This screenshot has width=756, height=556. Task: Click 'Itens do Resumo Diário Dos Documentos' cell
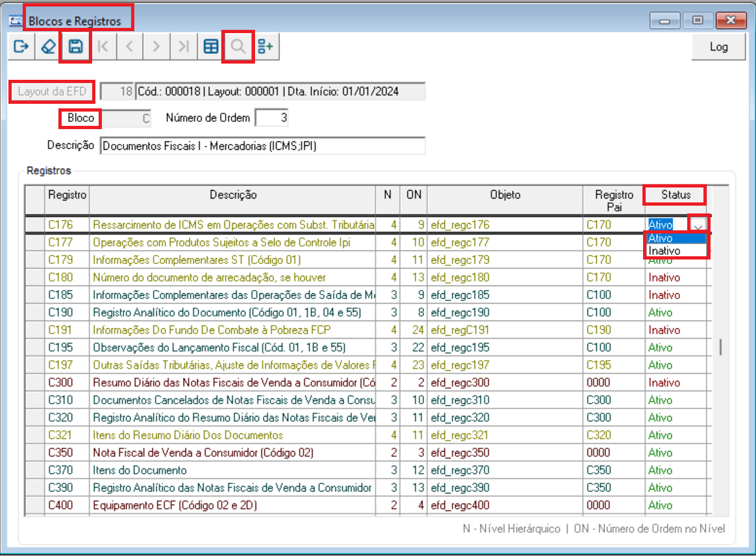(x=233, y=435)
